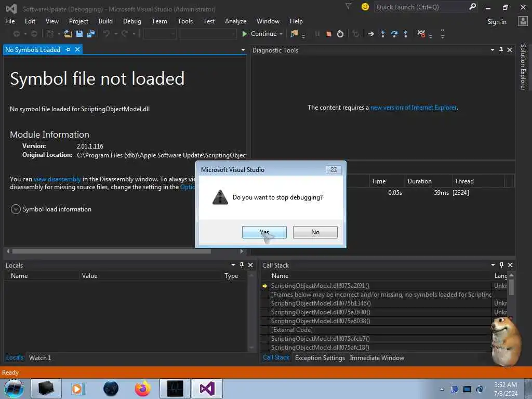Toggle auto-hide pin on Call Stack panel
Screen dimensions: 532x399
[501, 265]
